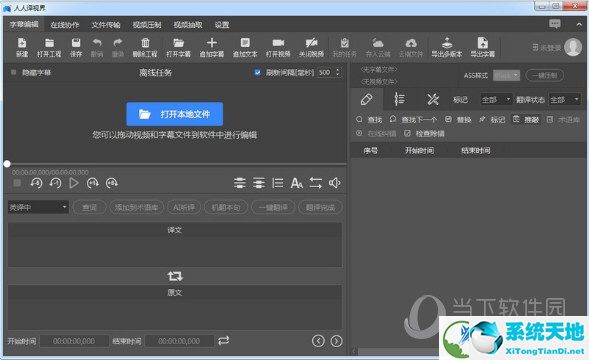The image size is (589, 360).
Task: Open the ASS样式 dropdown
Action: 506,76
